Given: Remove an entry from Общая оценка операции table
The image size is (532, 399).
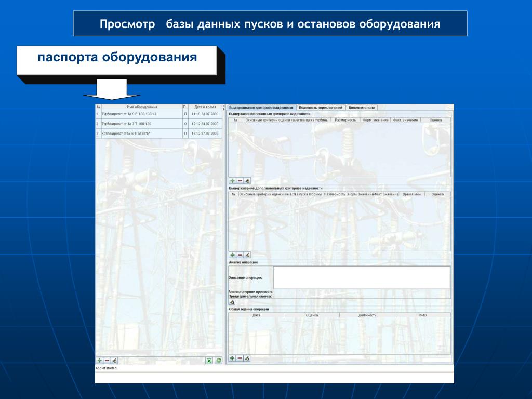Looking at the screenshot, I should pos(240,358).
